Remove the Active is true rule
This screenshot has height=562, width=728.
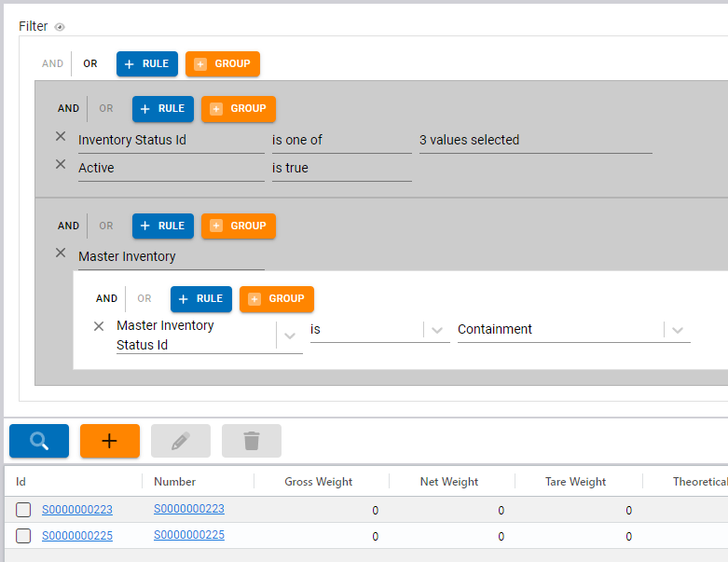(x=61, y=164)
